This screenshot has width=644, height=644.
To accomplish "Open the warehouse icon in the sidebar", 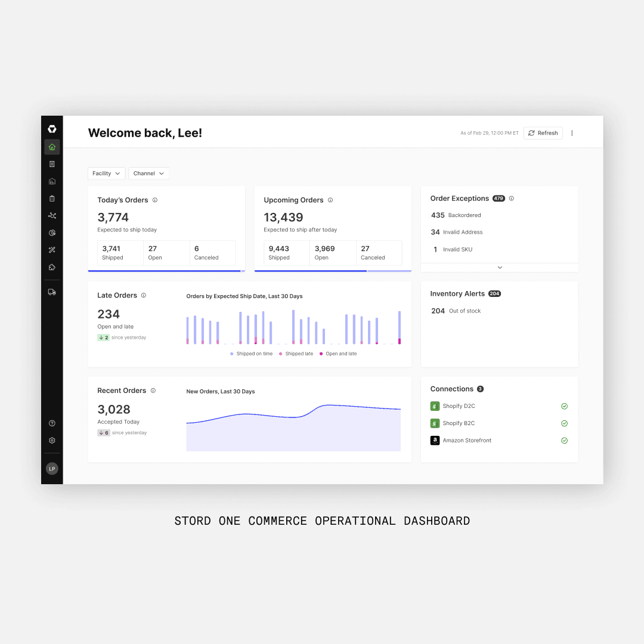I will coord(52,181).
